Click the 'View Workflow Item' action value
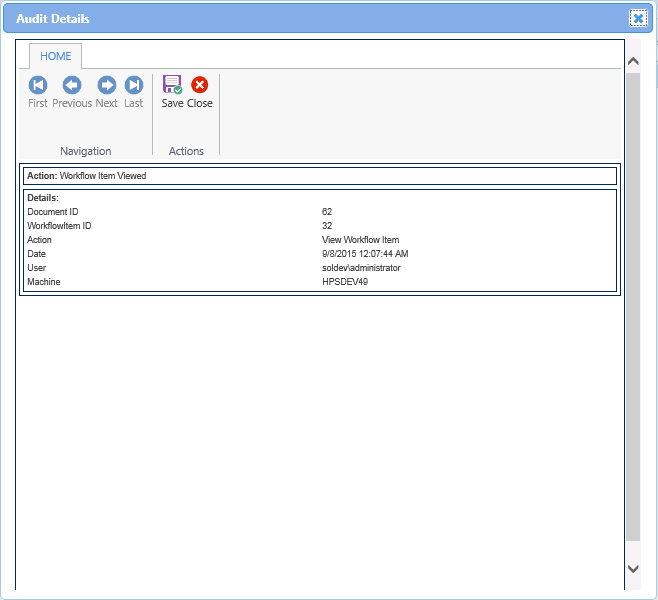The image size is (658, 600). [x=360, y=240]
